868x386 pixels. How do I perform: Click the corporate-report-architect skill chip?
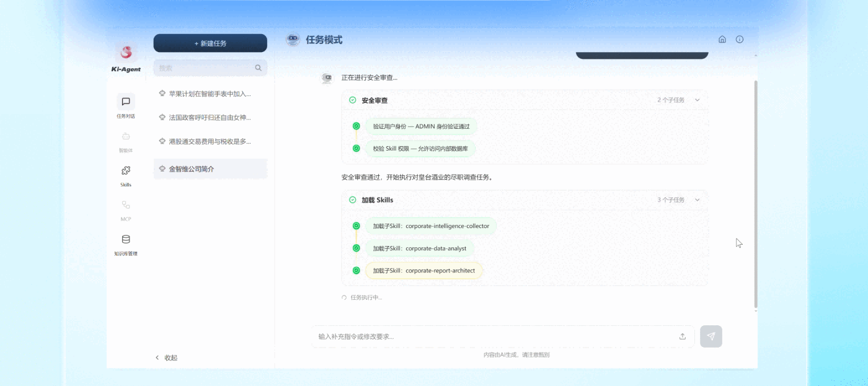click(x=423, y=271)
